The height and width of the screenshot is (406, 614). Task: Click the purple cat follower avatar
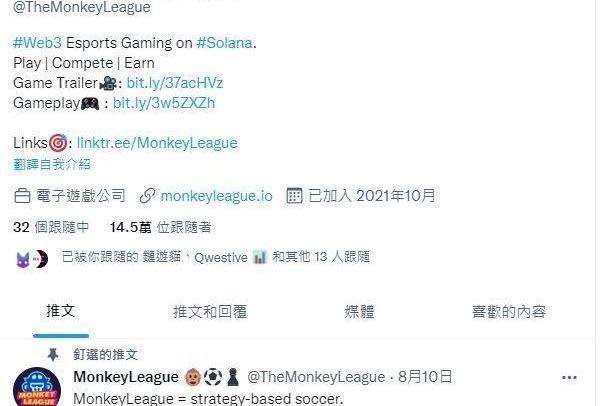(23, 260)
